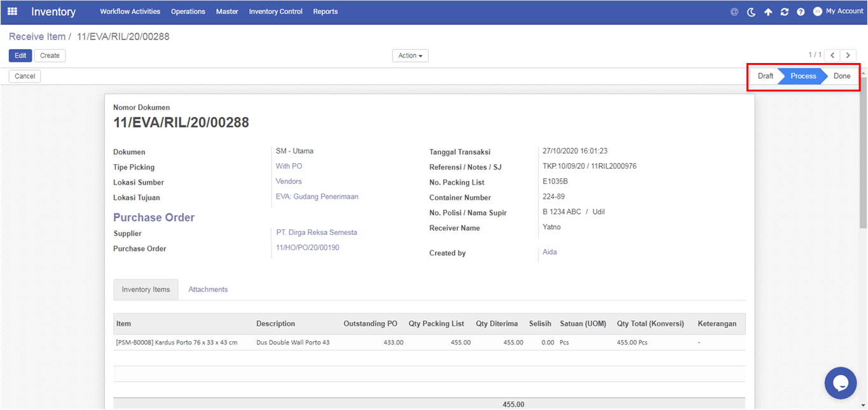Open the Reports menu
868x410 pixels.
325,11
